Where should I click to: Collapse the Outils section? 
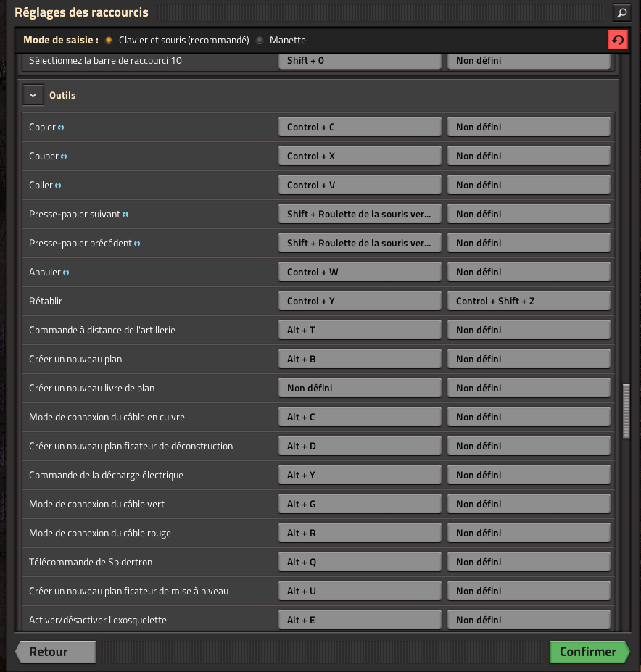click(33, 95)
